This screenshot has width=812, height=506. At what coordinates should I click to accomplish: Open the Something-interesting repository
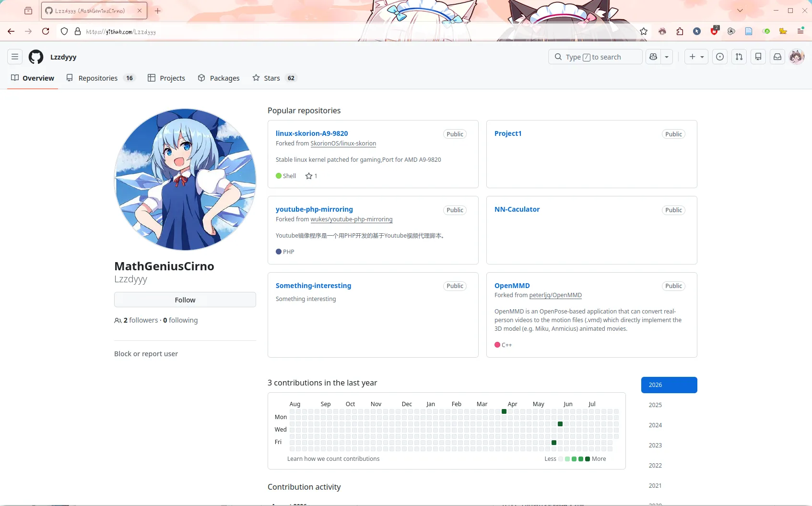(x=313, y=286)
